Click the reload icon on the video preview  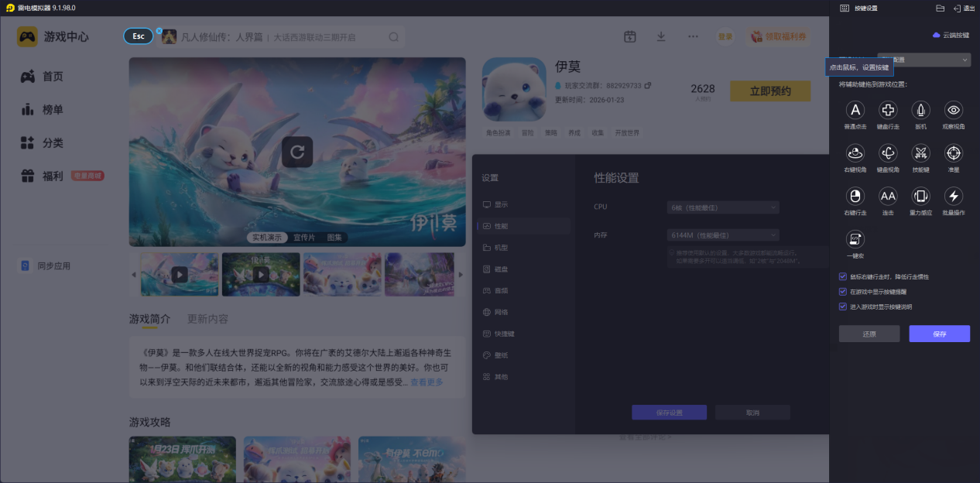pos(297,152)
